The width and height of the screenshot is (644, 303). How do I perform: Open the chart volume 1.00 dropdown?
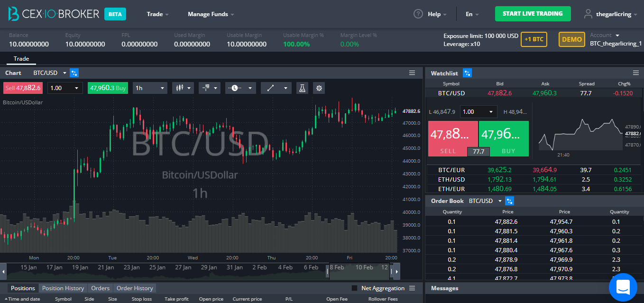point(64,88)
